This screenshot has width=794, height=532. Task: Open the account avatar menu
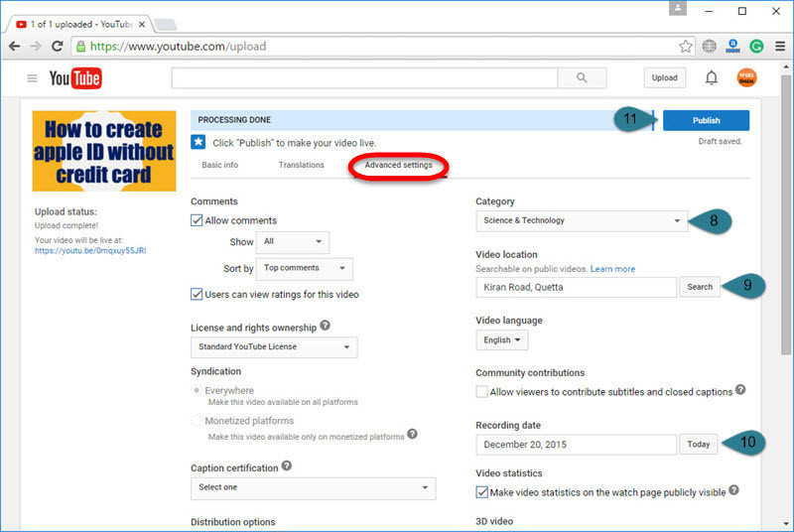point(746,78)
